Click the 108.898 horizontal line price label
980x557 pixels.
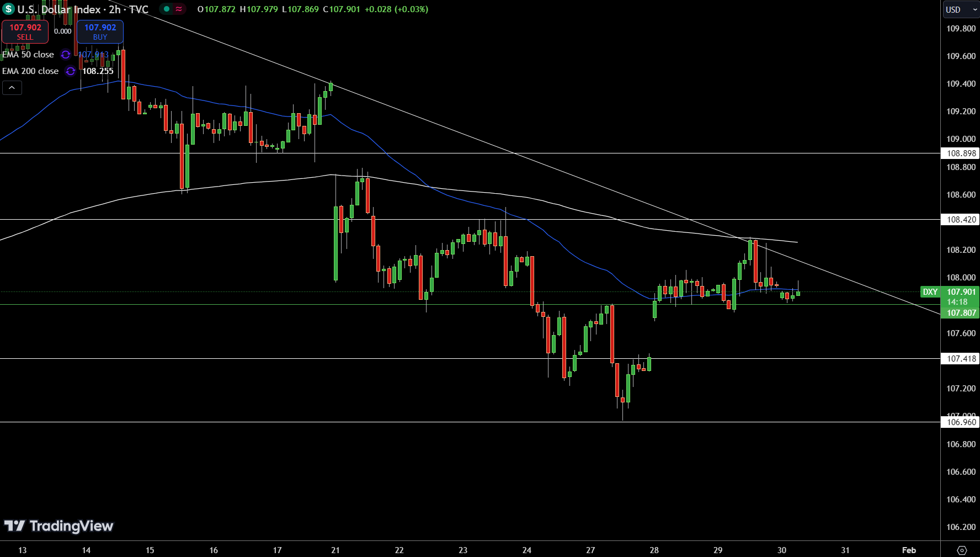(x=961, y=153)
